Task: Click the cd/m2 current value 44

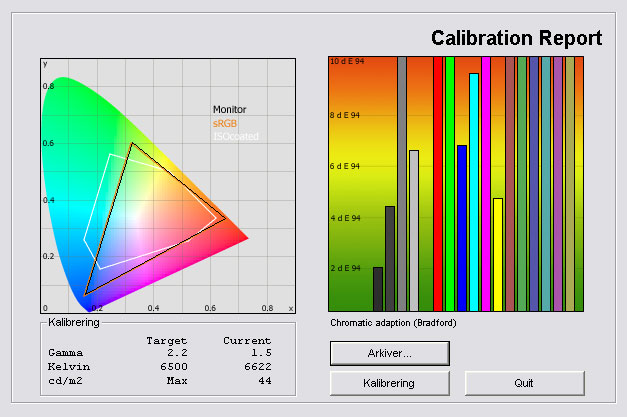Action: pos(265,381)
